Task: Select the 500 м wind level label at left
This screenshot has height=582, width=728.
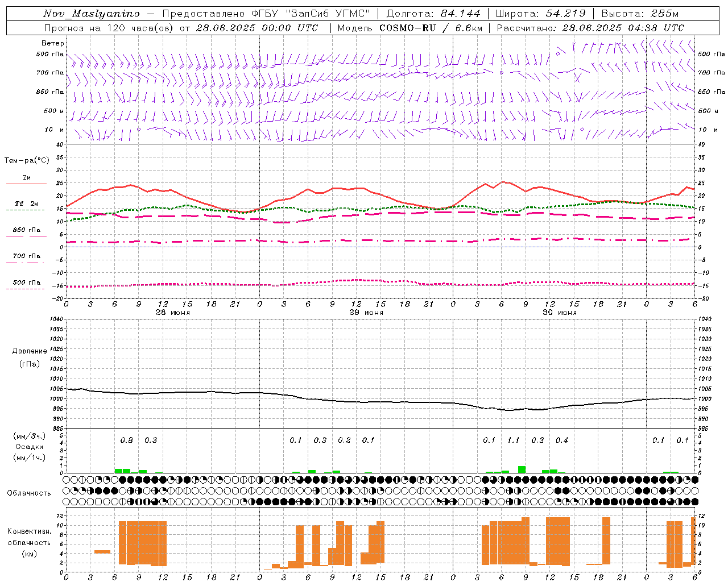Action: 55,111
